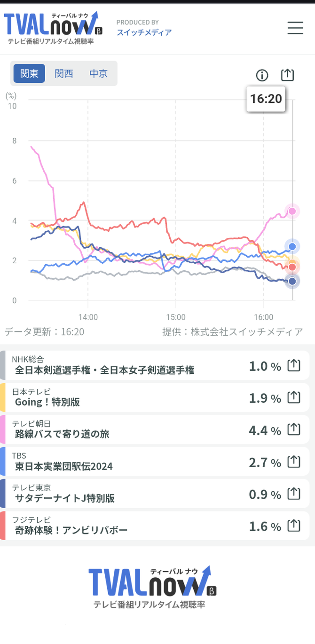
Task: Click the 16:20 time tooltip label
Action: coord(266,99)
